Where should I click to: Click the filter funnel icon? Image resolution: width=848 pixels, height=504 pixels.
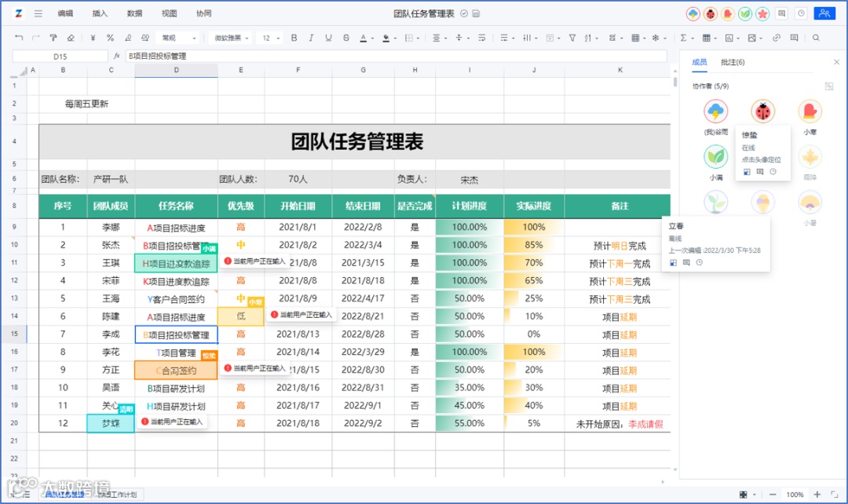(572, 38)
